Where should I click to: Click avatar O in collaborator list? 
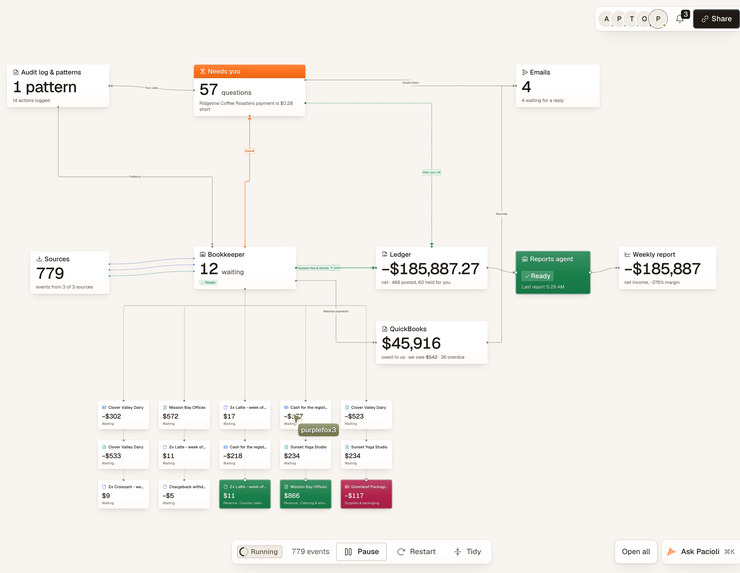coord(644,19)
